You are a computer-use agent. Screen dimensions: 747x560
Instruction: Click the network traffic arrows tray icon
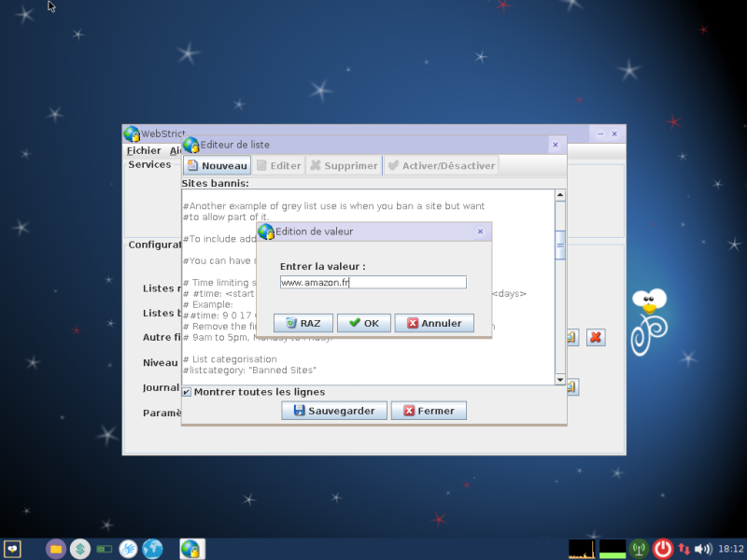(684, 549)
